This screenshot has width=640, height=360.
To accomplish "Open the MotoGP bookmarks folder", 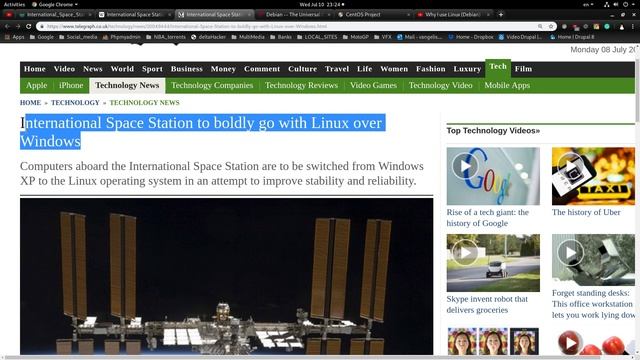I will [x=356, y=37].
